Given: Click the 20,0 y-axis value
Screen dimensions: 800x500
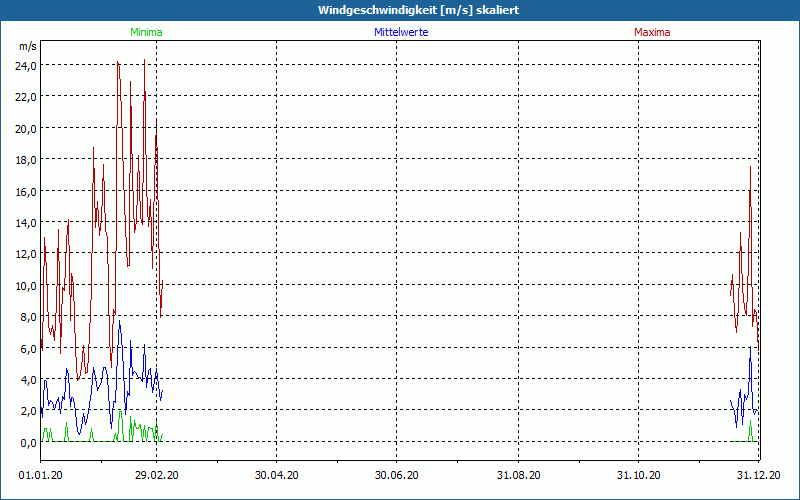Looking at the screenshot, I should (x=25, y=128).
